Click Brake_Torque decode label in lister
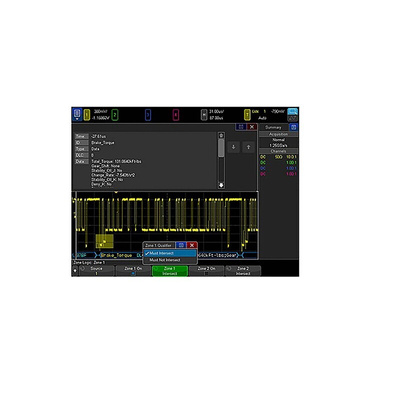This screenshot has height=400, width=400. tap(116, 255)
